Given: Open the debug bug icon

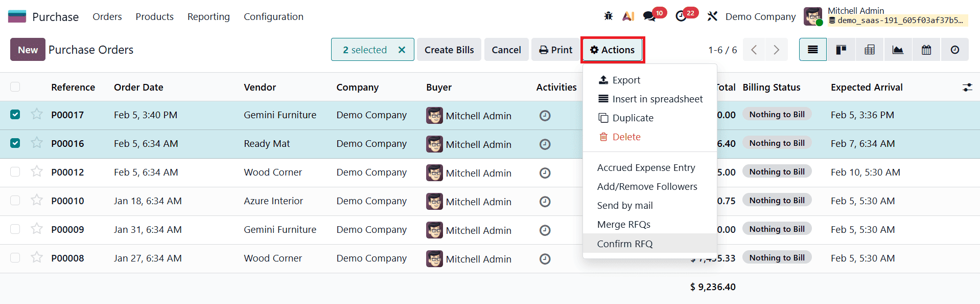Looking at the screenshot, I should [x=608, y=16].
